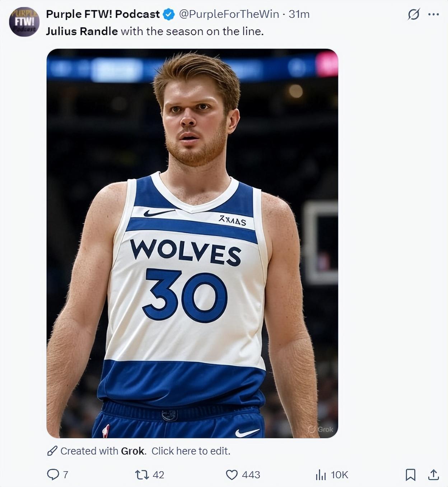Click the Grok watermark in image corner
Viewport: 448px width, 487px height.
[x=321, y=429]
